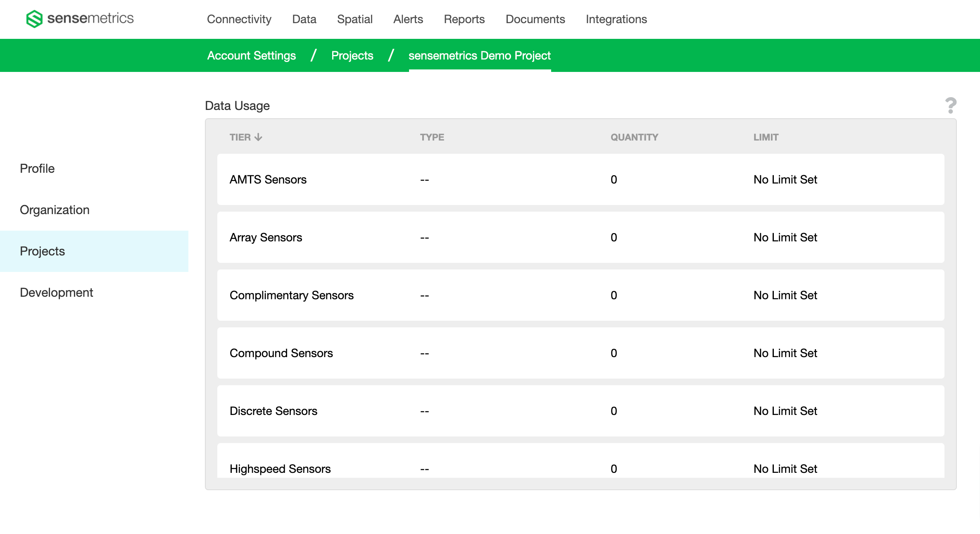
Task: Open the Alerts menu
Action: coord(408,19)
